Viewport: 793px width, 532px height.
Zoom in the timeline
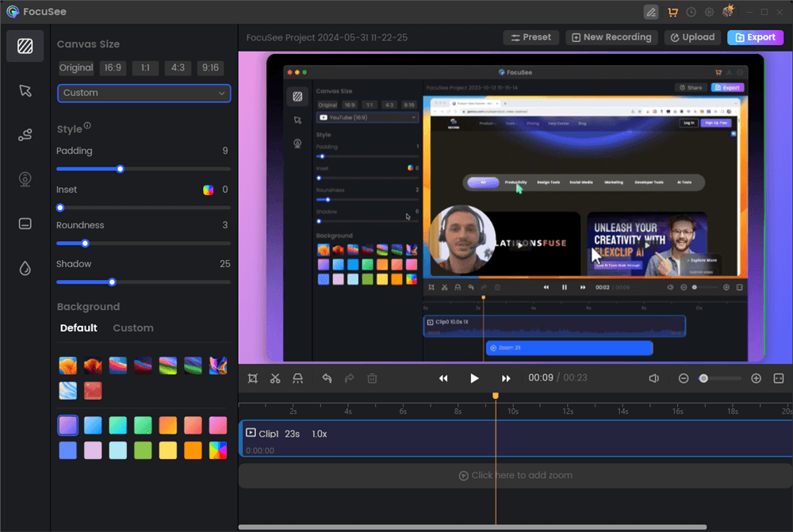tap(756, 378)
